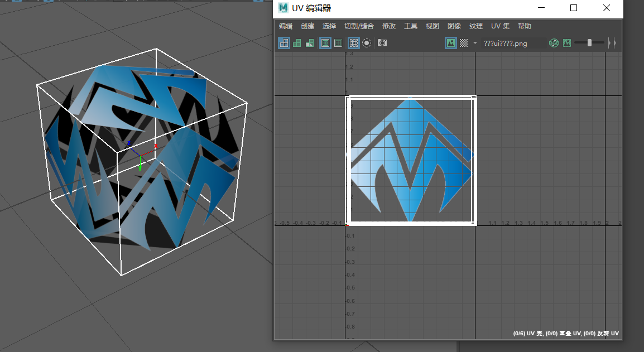
Task: Open the 图像 menu
Action: (454, 26)
